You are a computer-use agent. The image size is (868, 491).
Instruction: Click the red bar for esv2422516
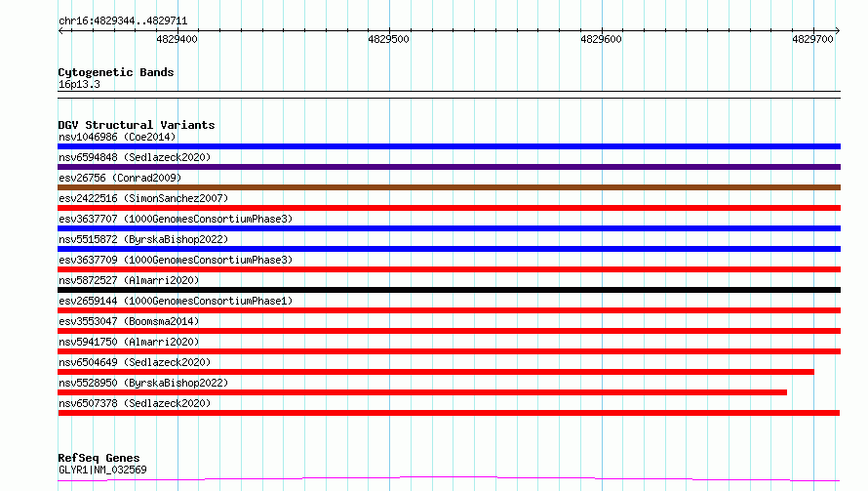tap(449, 208)
